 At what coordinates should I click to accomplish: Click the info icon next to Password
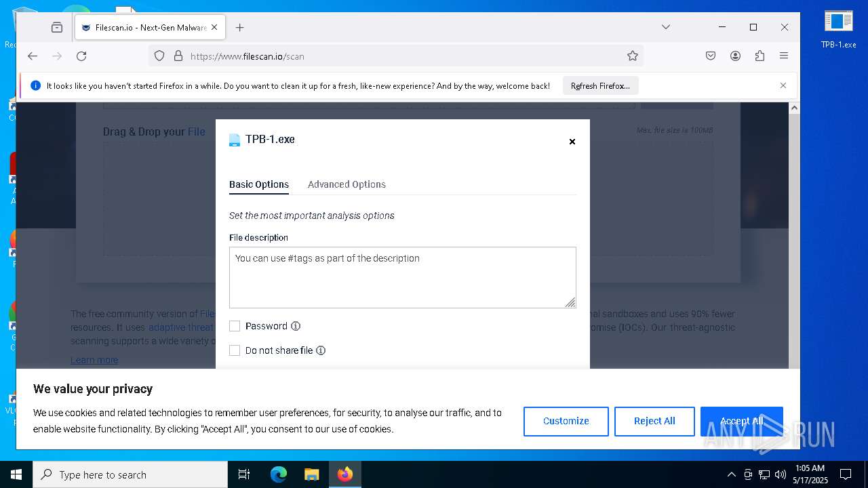tap(296, 326)
